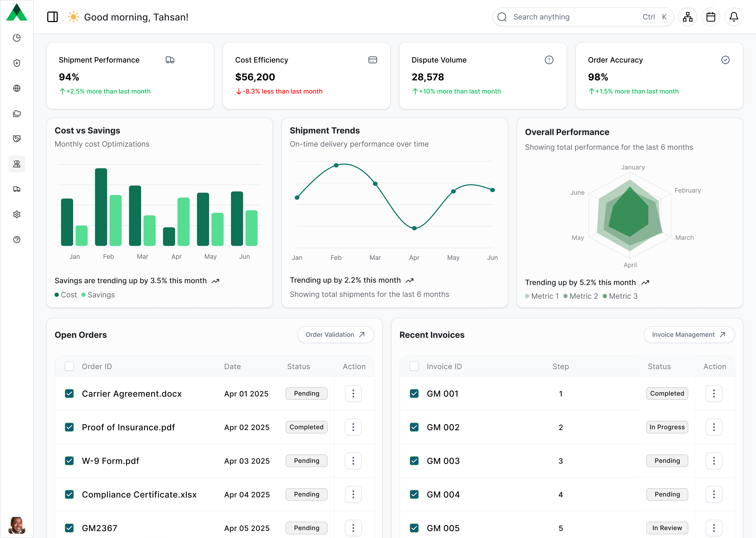This screenshot has height=538, width=756.
Task: Show notifications with the bell icon
Action: 734,17
